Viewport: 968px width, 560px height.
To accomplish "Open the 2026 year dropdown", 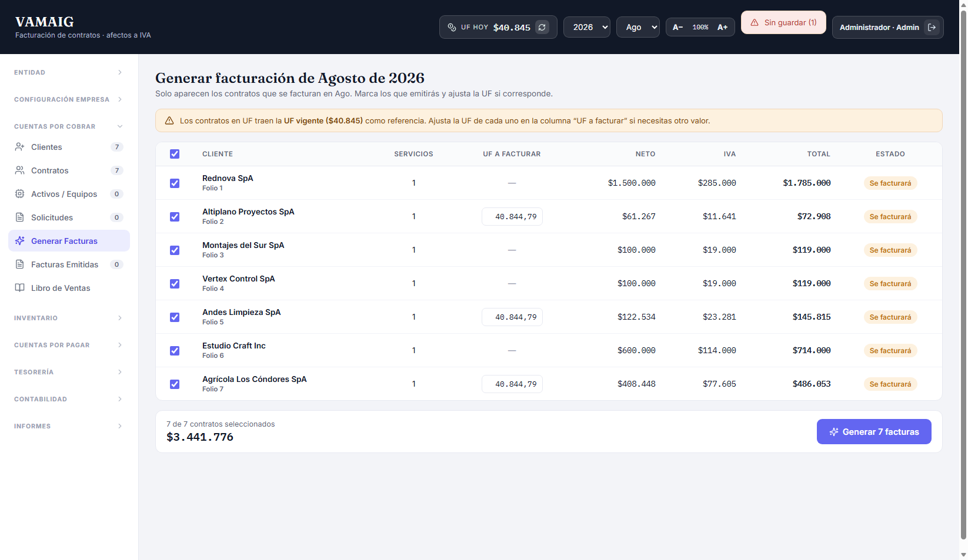I will coord(587,27).
